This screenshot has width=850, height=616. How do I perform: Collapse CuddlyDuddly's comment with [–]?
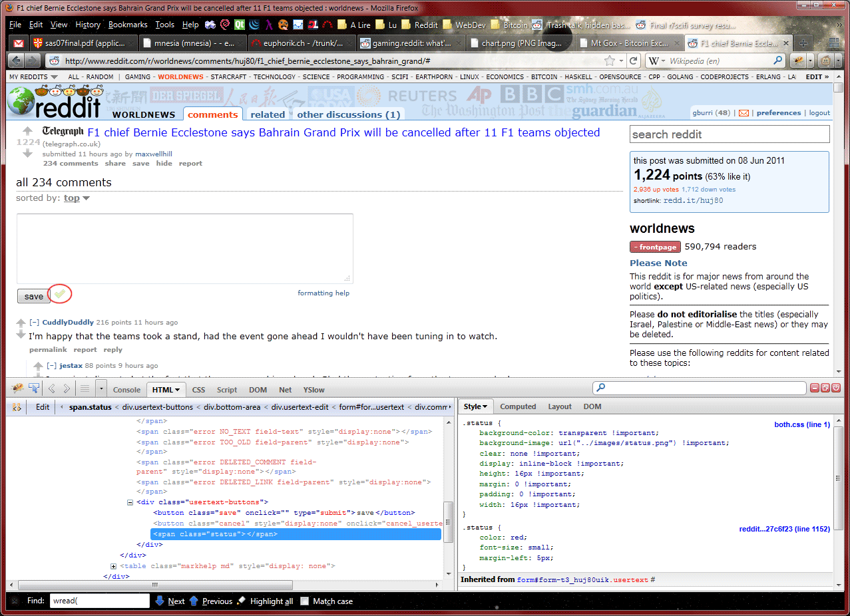[34, 322]
